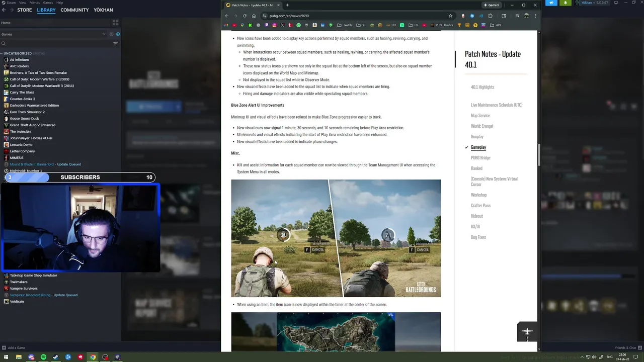Click Add a Game in Steam
The height and width of the screenshot is (362, 644).
14,347
